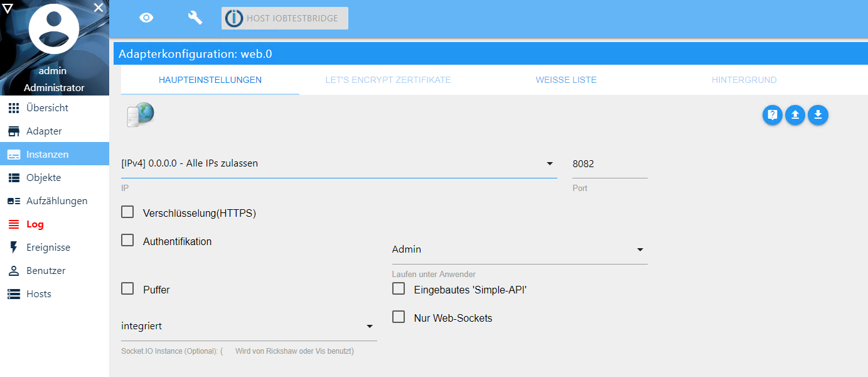
Task: Enable the Authentifikation checkbox
Action: click(x=127, y=240)
